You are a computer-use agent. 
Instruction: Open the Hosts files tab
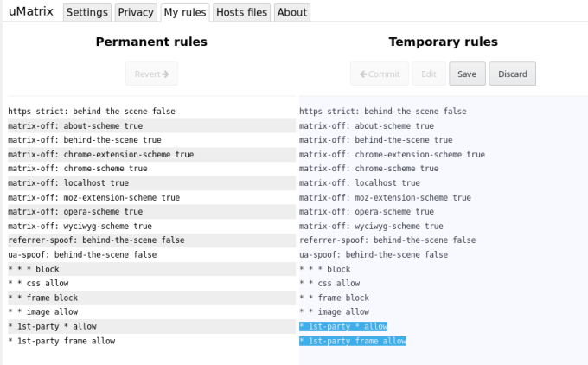[x=241, y=12]
